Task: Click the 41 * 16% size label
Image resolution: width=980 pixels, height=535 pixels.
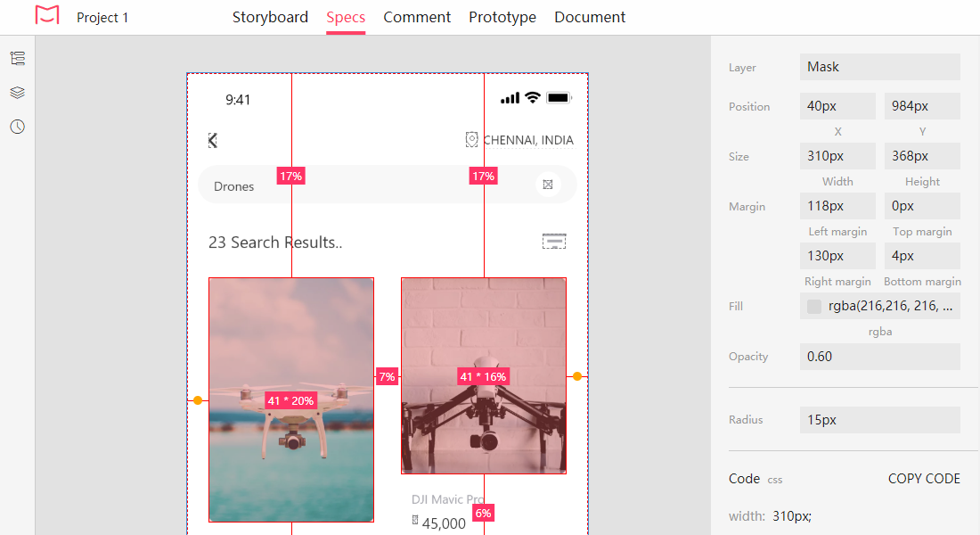Action: point(484,376)
